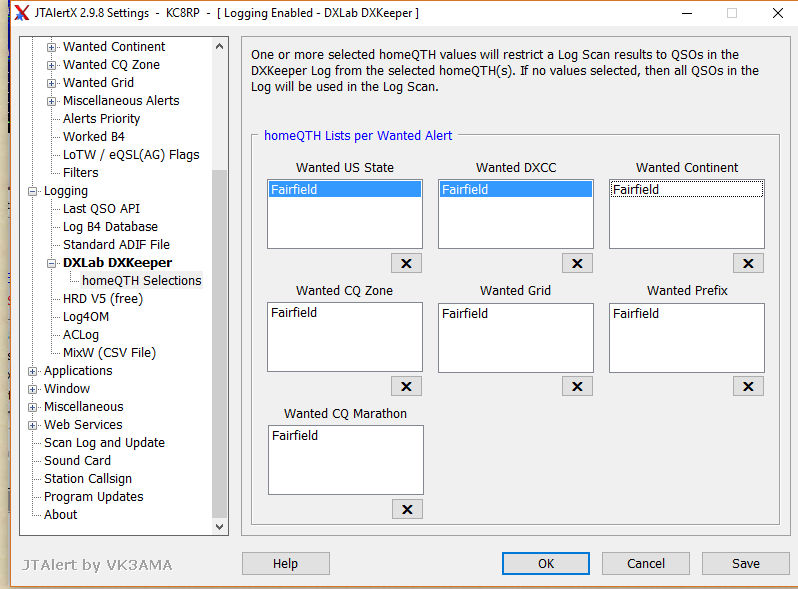The image size is (798, 589).
Task: Select Fairfield in Wanted Grid list
Action: click(x=516, y=314)
